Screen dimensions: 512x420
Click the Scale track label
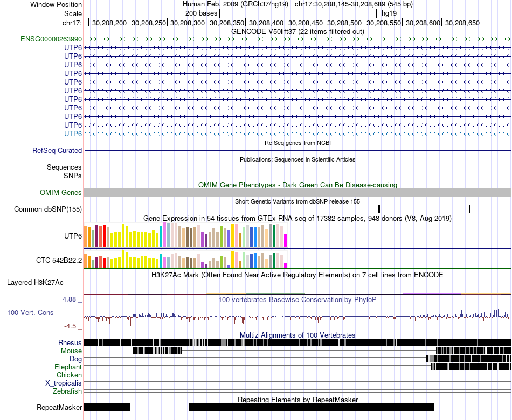(x=73, y=13)
